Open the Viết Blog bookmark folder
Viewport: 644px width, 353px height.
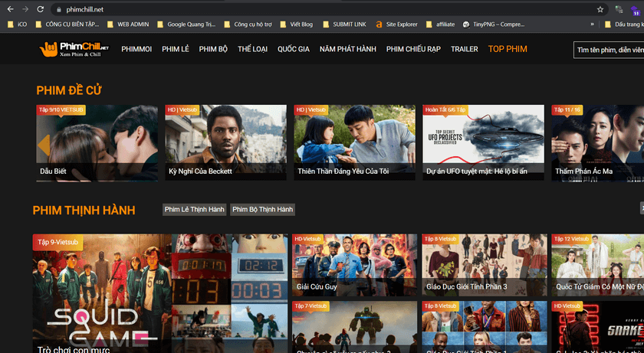(x=296, y=25)
